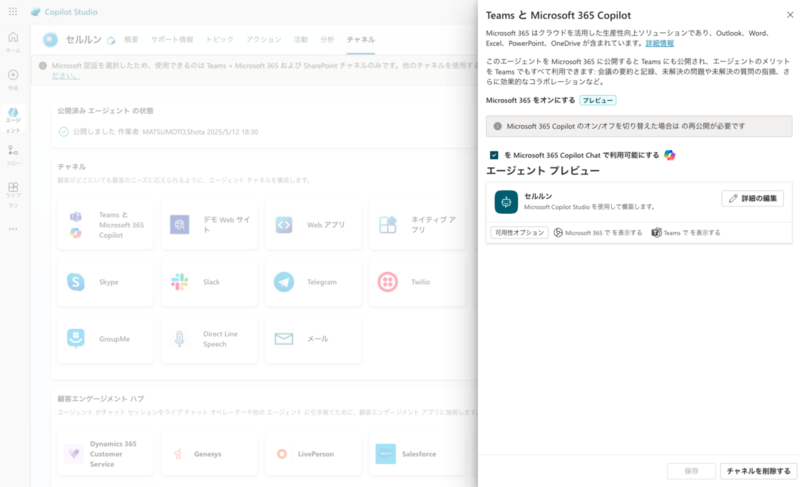The height and width of the screenshot is (487, 800).
Task: Open the Web アプリ channel card
Action: point(313,225)
